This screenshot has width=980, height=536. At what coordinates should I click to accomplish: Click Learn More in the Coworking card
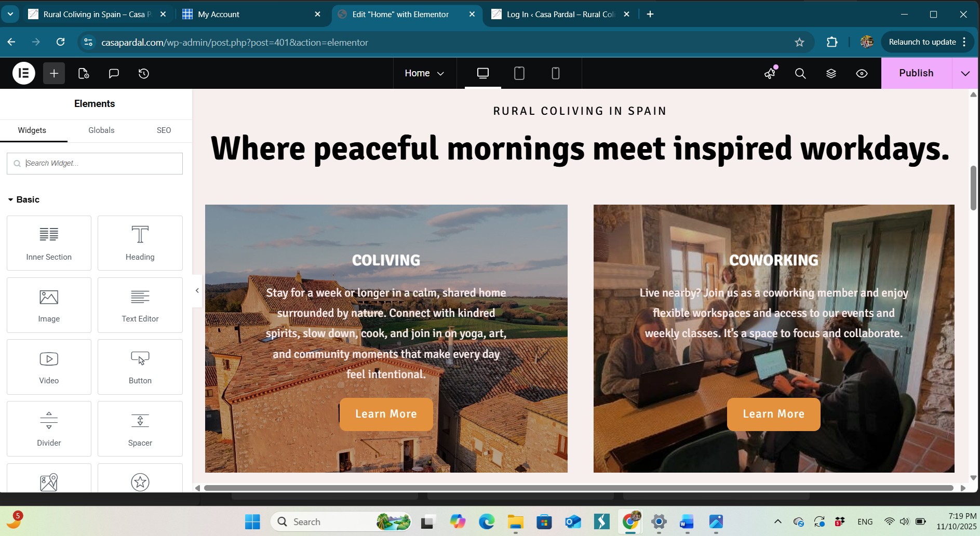tap(773, 414)
